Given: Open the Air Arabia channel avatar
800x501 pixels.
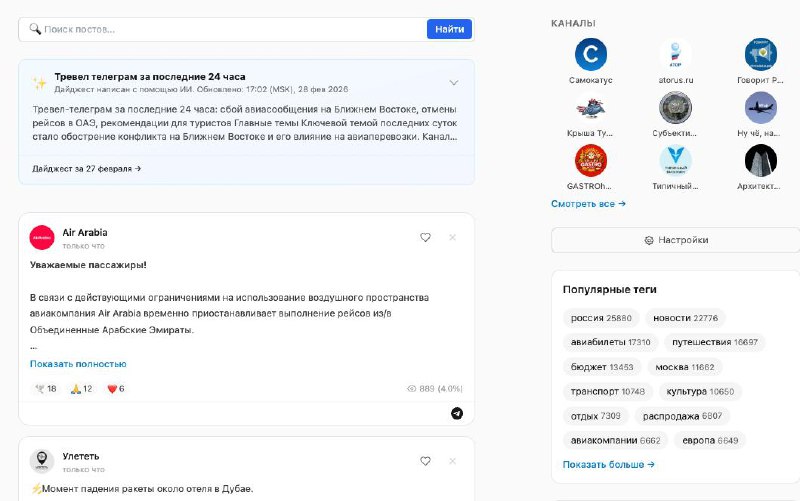Looking at the screenshot, I should click(42, 237).
